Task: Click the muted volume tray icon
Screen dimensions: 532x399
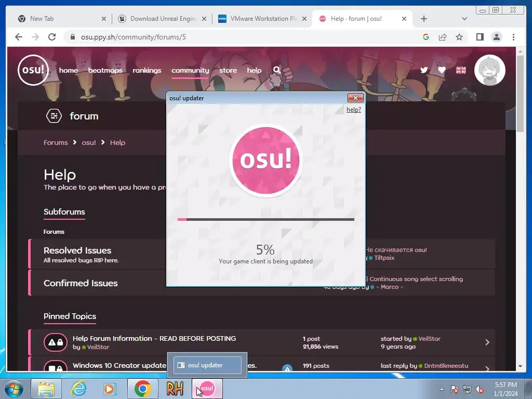Action: tap(480, 389)
